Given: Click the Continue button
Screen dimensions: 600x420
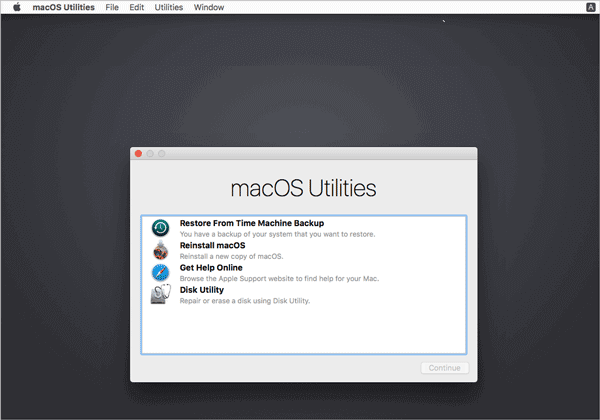Looking at the screenshot, I should [445, 368].
